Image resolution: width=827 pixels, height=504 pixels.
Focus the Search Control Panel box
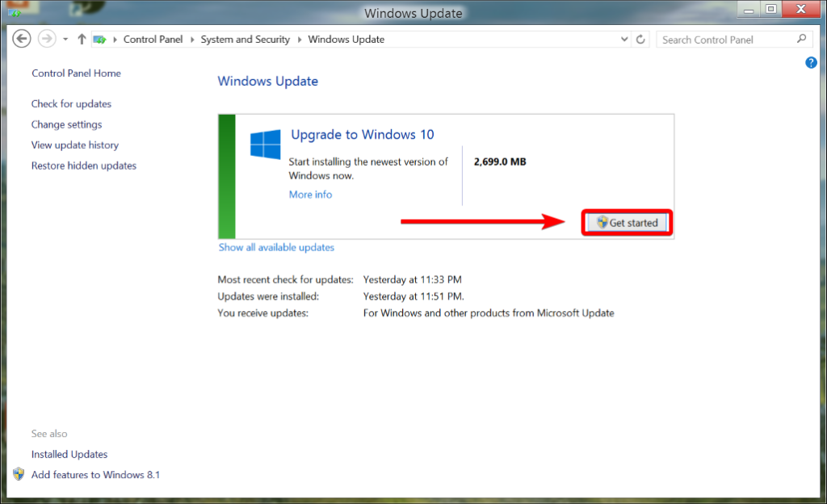click(733, 40)
